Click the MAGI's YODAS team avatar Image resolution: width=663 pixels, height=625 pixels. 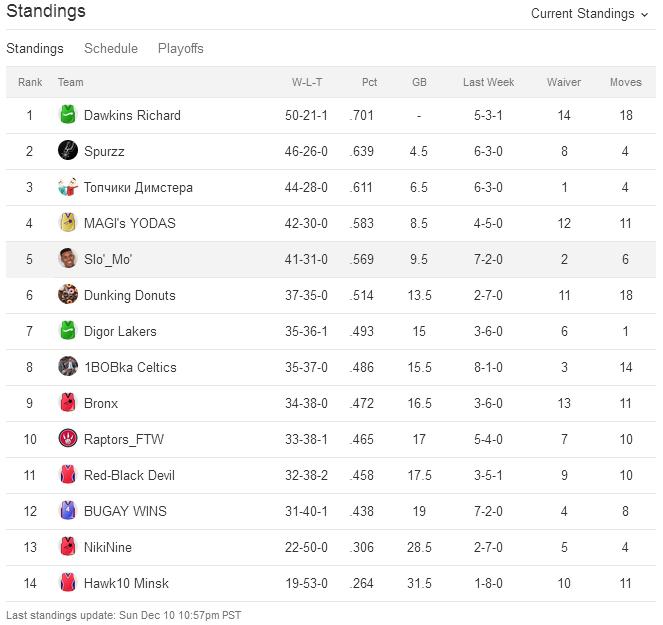pyautogui.click(x=68, y=223)
